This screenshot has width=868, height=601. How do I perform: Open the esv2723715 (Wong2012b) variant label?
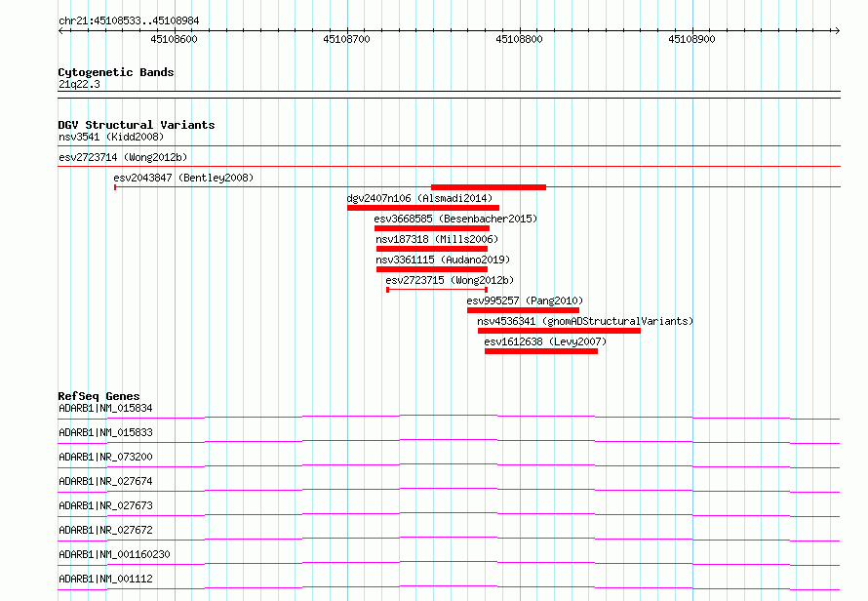[450, 280]
